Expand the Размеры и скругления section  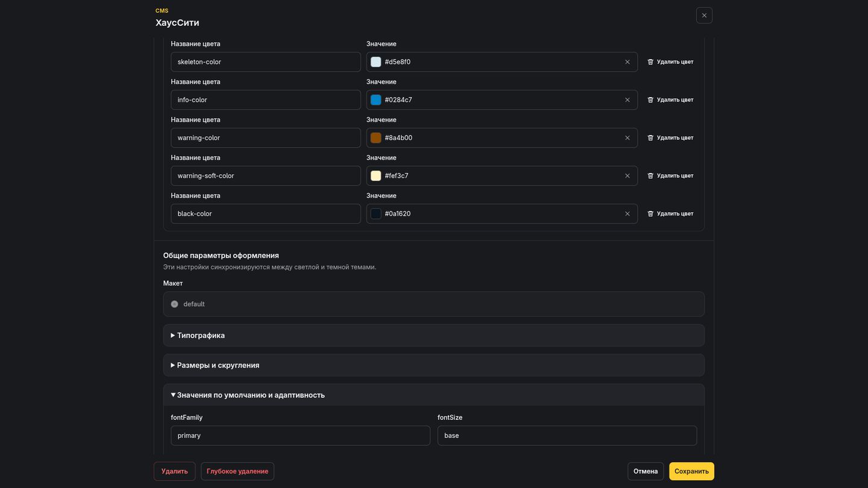click(x=433, y=365)
